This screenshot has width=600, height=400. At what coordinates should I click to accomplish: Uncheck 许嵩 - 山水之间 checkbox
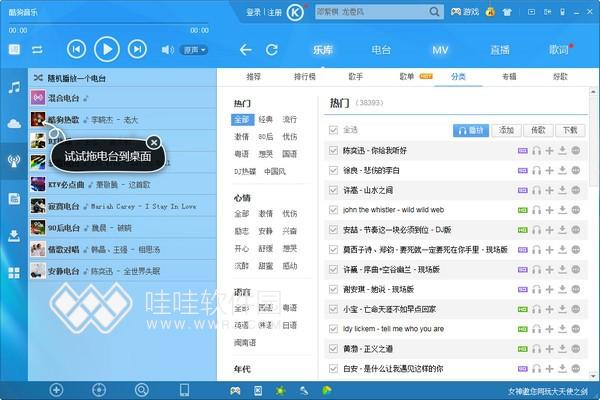(333, 190)
